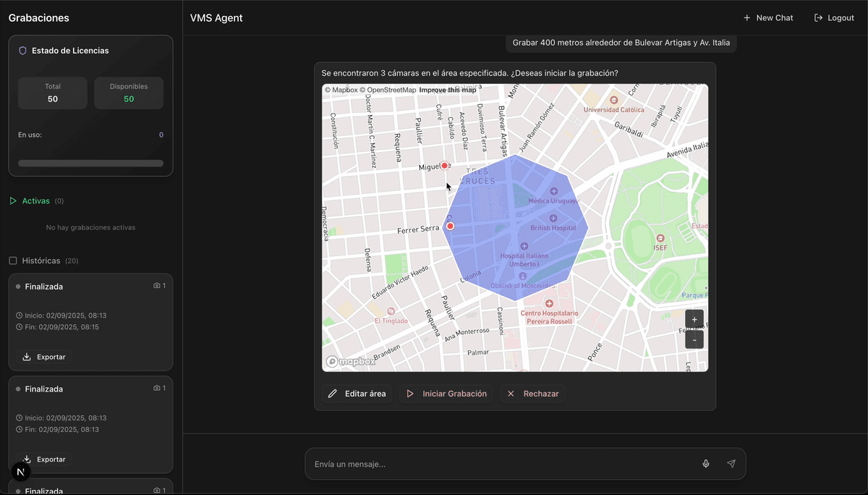This screenshot has height=495, width=868.
Task: Click the X icon on Rechazar
Action: [x=510, y=393]
